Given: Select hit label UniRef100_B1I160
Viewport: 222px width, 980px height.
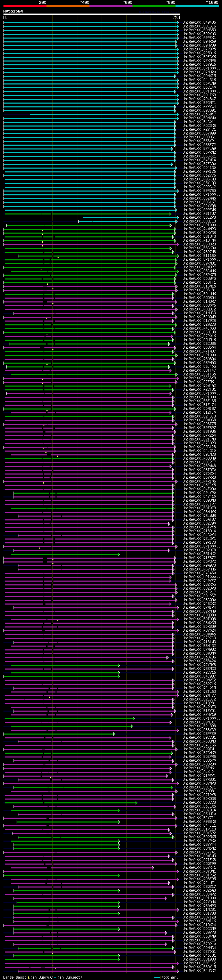Looking at the screenshot, I should [x=199, y=256].
